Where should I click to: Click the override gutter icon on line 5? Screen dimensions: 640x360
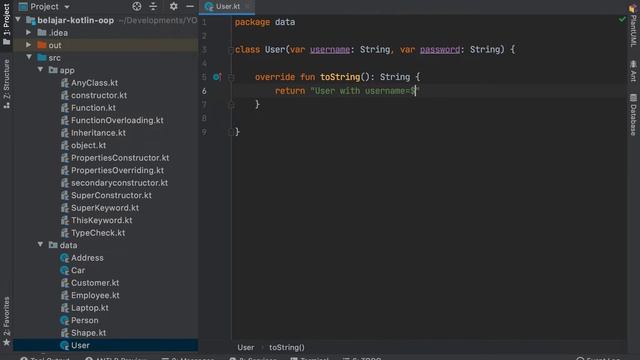(217, 77)
